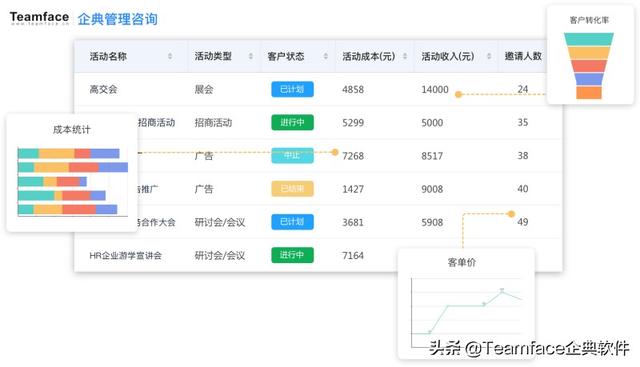Click the 企典管理咨询 title text
This screenshot has width=640, height=367.
coord(118,19)
